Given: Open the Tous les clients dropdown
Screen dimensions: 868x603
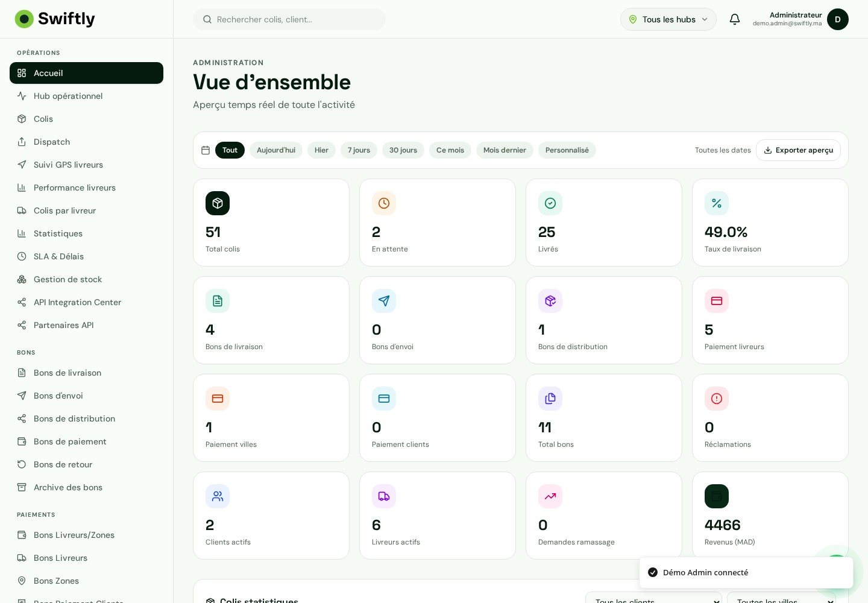Looking at the screenshot, I should tap(653, 599).
